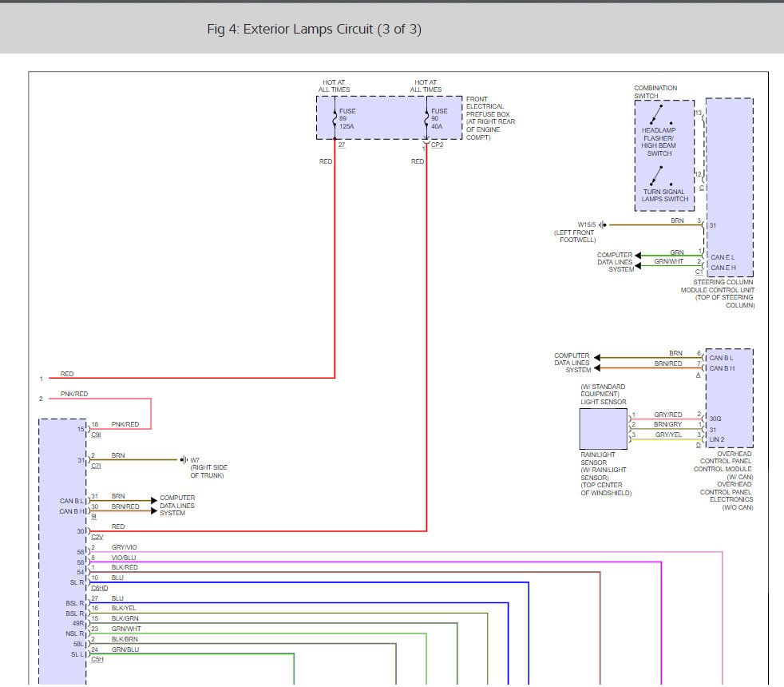The image size is (784, 687).
Task: Click the SL R pin label
Action: tap(77, 582)
